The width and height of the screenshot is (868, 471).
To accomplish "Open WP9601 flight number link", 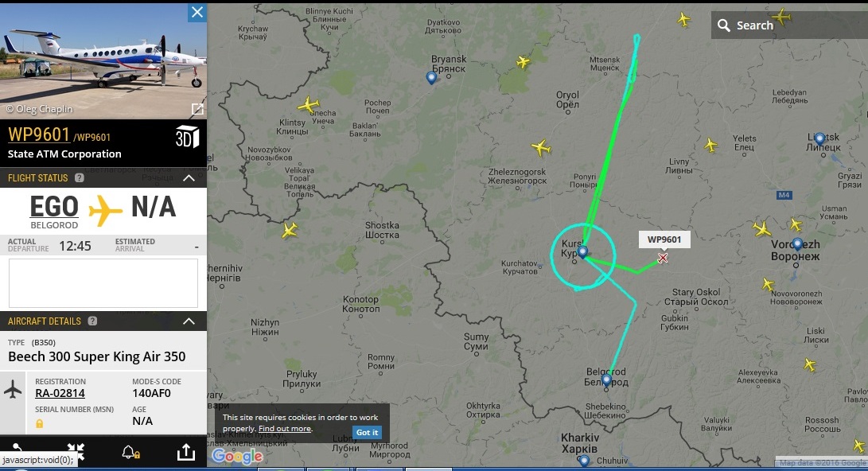I will coord(39,134).
